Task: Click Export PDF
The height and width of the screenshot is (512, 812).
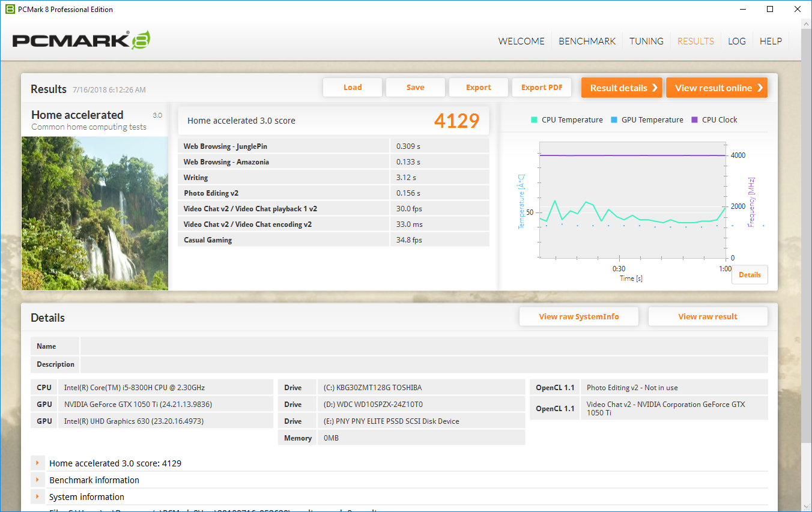Action: pos(542,88)
